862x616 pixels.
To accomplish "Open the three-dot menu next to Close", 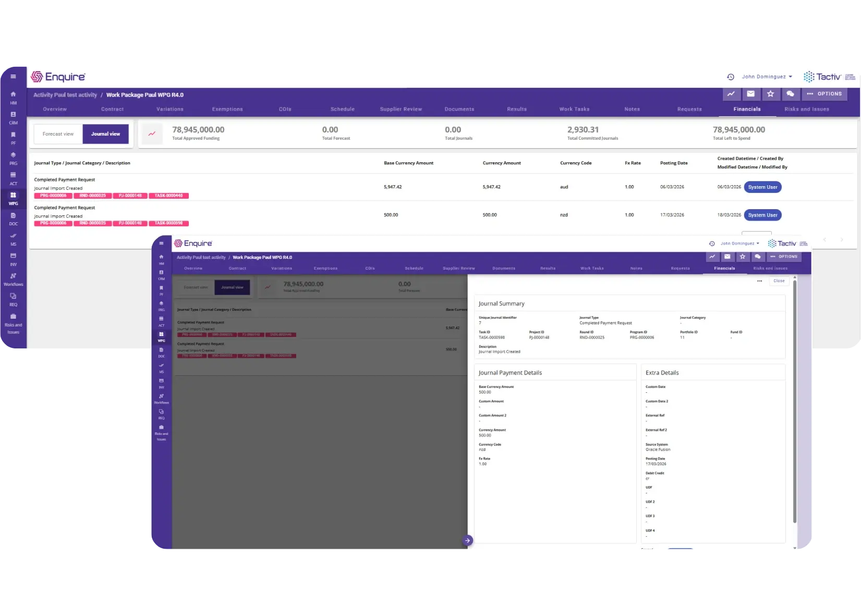I will (x=760, y=281).
